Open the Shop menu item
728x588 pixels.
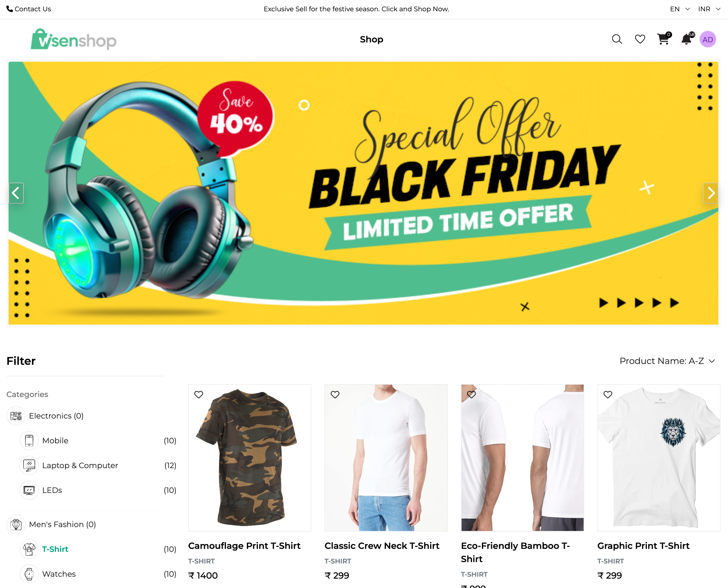371,39
